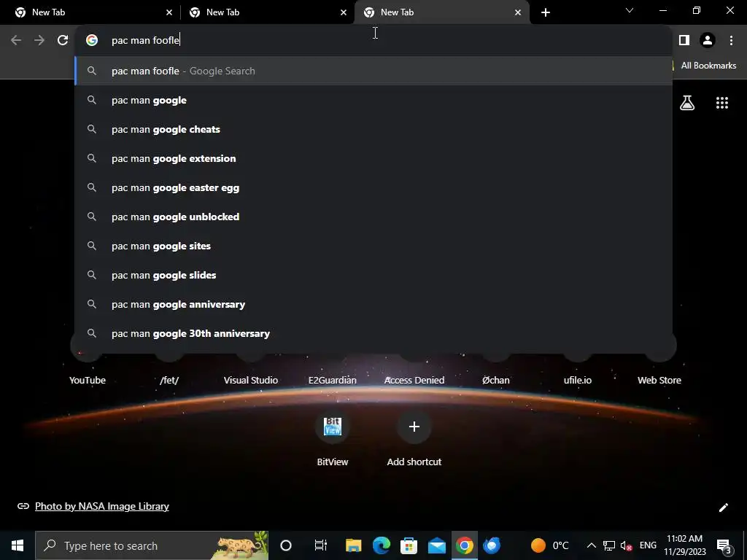Click the Google logo in the address bar
747x560 pixels.
tap(92, 41)
